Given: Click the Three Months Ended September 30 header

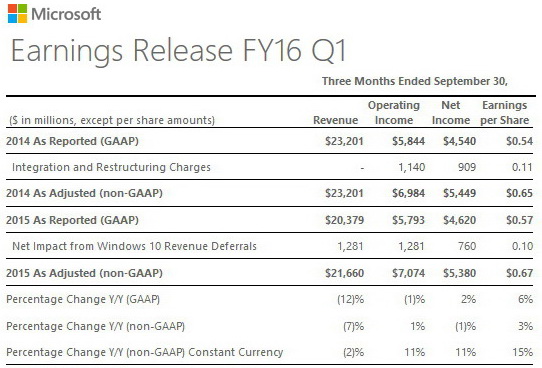Looking at the screenshot, I should tap(414, 81).
